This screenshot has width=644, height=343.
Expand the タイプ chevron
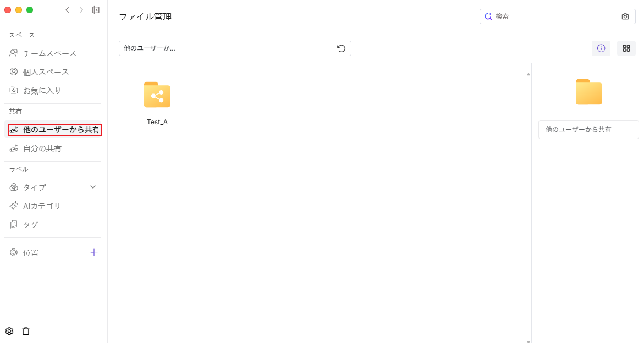point(93,187)
